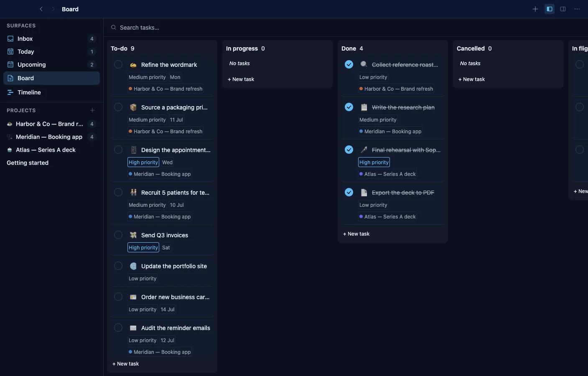Click the search magnifier icon
This screenshot has height=376, width=588.
[x=113, y=28]
